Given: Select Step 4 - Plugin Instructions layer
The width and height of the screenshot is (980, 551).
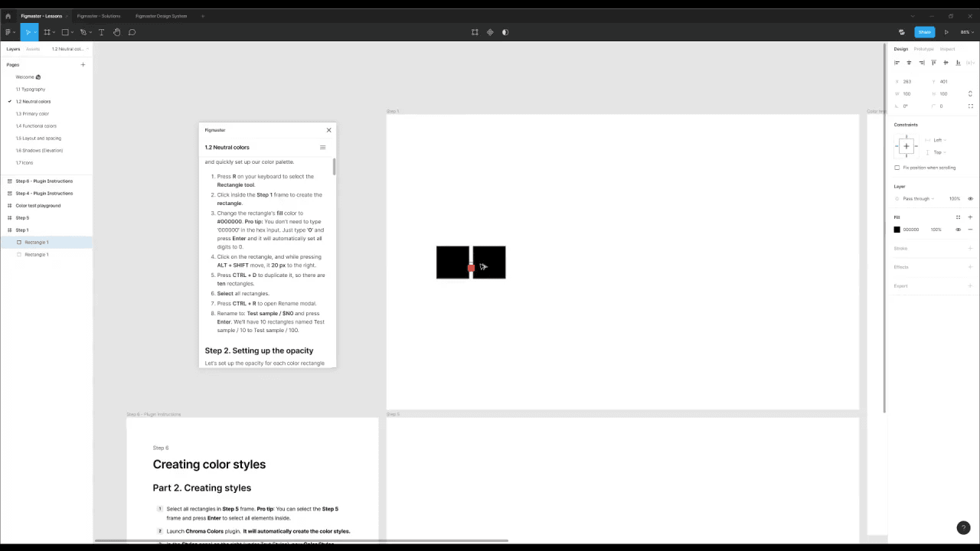Looking at the screenshot, I should click(x=46, y=194).
